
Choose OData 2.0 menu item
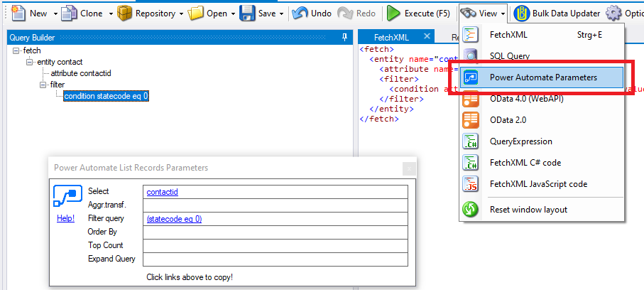tap(542, 120)
